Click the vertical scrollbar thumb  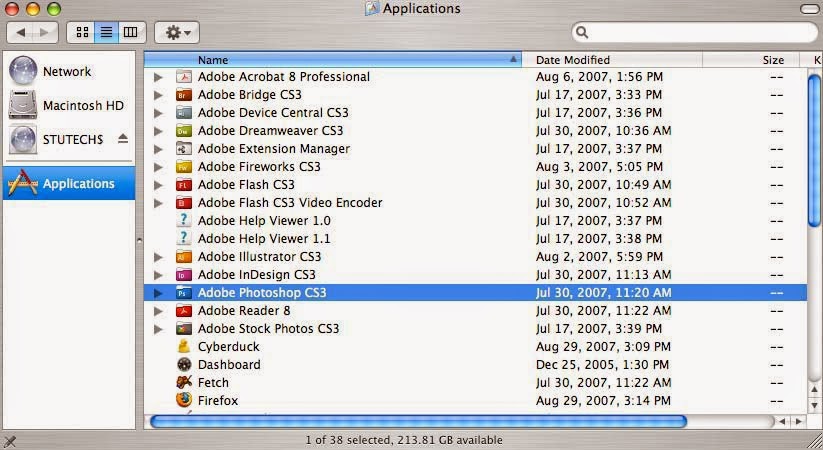click(x=814, y=151)
